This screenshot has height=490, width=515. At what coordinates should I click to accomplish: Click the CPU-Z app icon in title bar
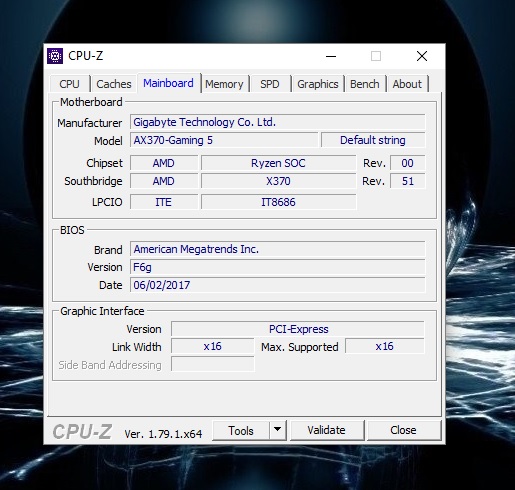click(55, 56)
